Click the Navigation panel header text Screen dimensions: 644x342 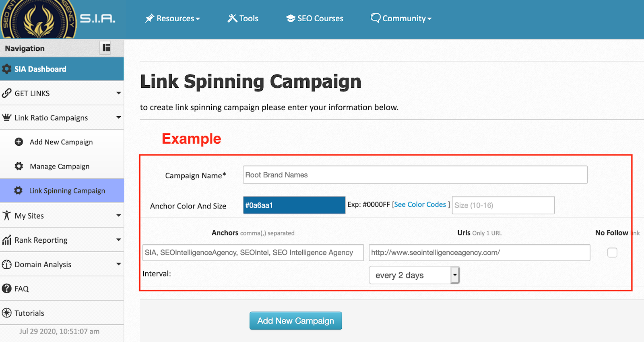coord(25,48)
